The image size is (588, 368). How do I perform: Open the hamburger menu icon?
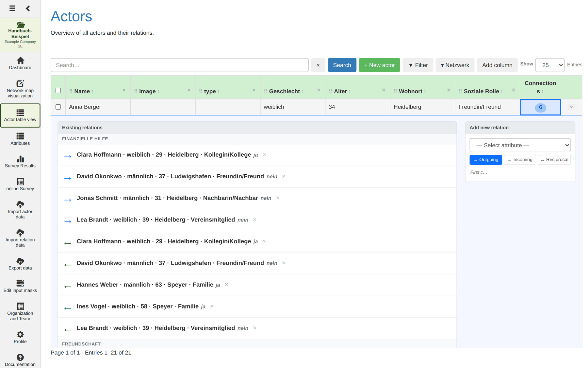point(12,8)
